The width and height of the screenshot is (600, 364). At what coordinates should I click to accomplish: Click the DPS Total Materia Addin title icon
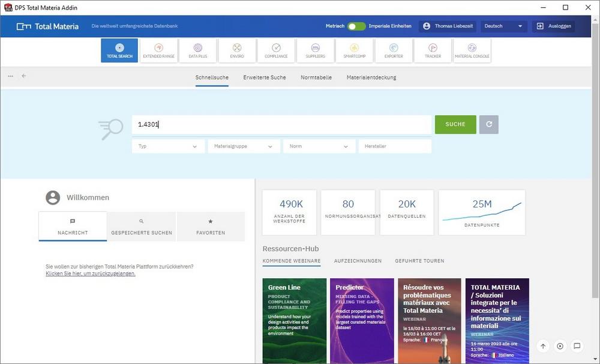pos(8,7)
